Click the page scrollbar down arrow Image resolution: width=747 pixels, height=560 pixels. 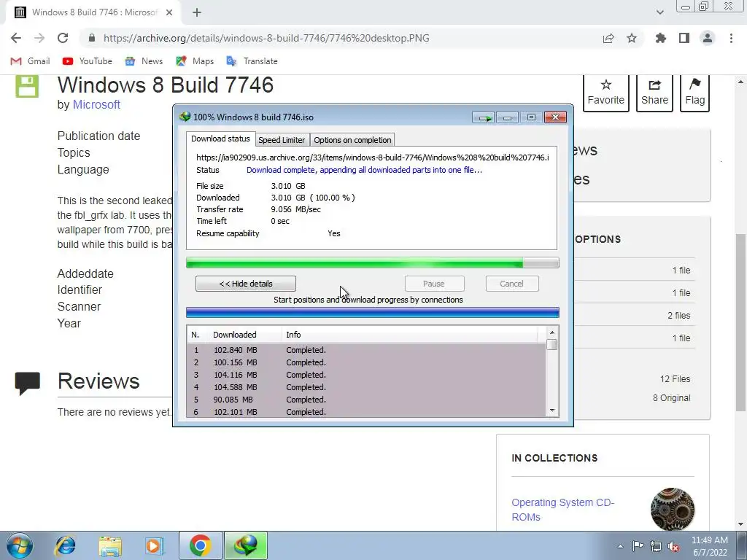[741, 524]
